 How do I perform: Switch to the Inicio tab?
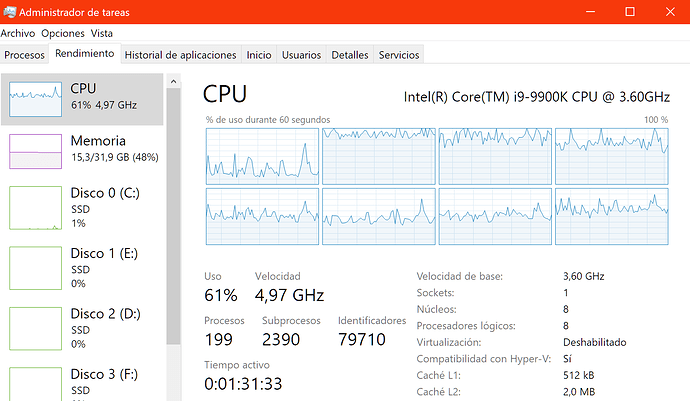[259, 55]
